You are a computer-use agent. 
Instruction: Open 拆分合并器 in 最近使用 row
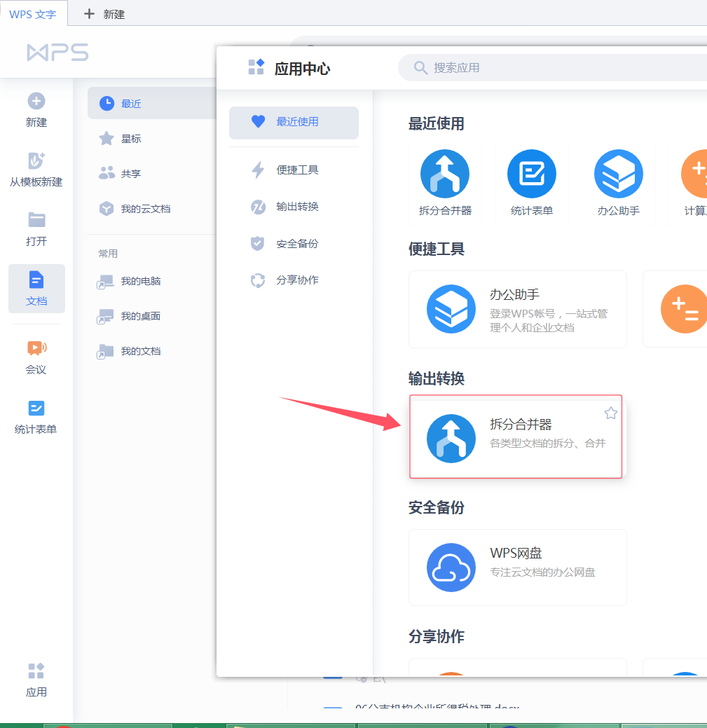[x=445, y=183]
